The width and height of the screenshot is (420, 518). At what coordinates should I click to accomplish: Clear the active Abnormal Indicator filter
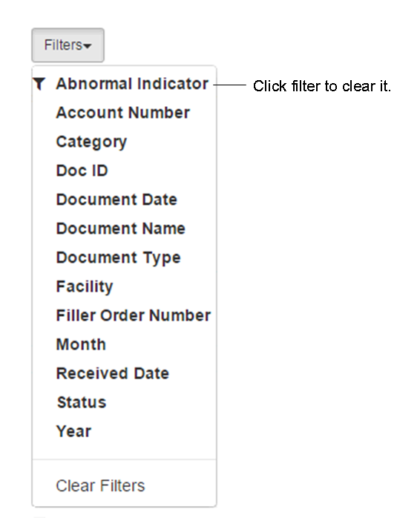pos(132,84)
